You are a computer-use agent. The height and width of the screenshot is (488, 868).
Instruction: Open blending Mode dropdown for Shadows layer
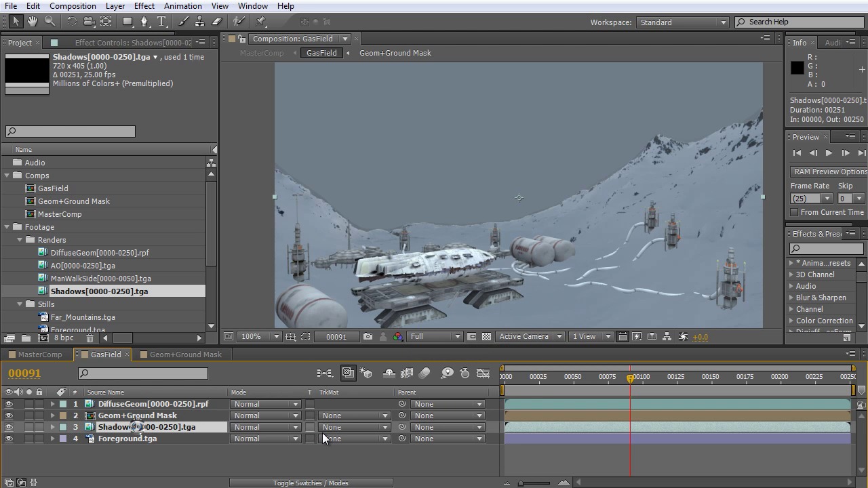click(x=266, y=427)
